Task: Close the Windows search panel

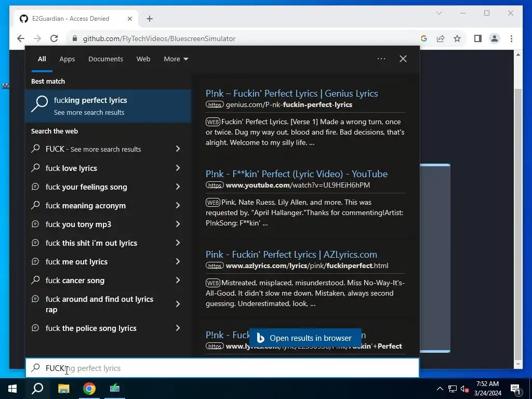Action: (403, 59)
